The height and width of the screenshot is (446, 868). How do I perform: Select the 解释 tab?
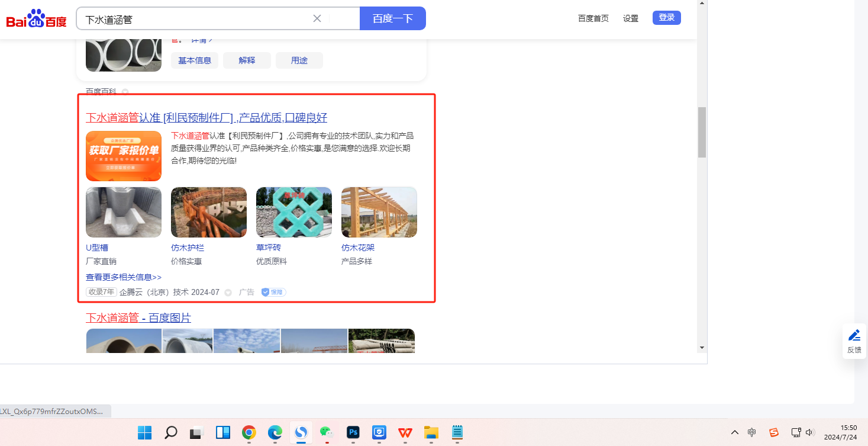(247, 60)
